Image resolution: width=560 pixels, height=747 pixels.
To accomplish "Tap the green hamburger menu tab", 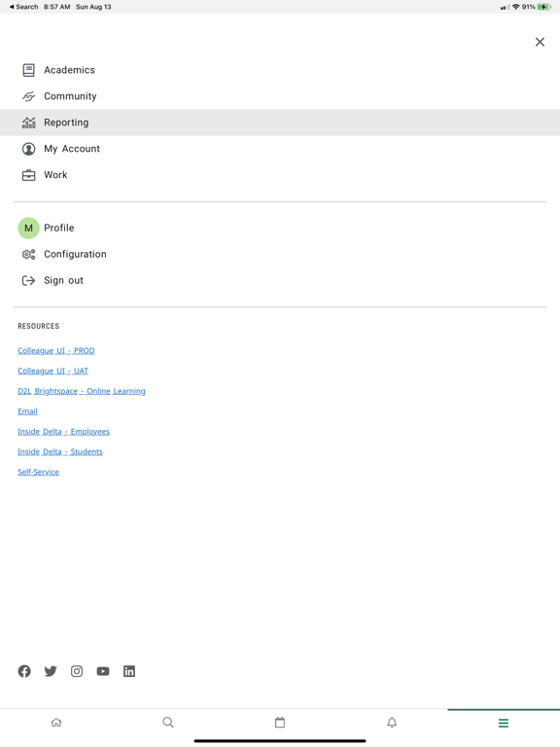I will pyautogui.click(x=504, y=724).
